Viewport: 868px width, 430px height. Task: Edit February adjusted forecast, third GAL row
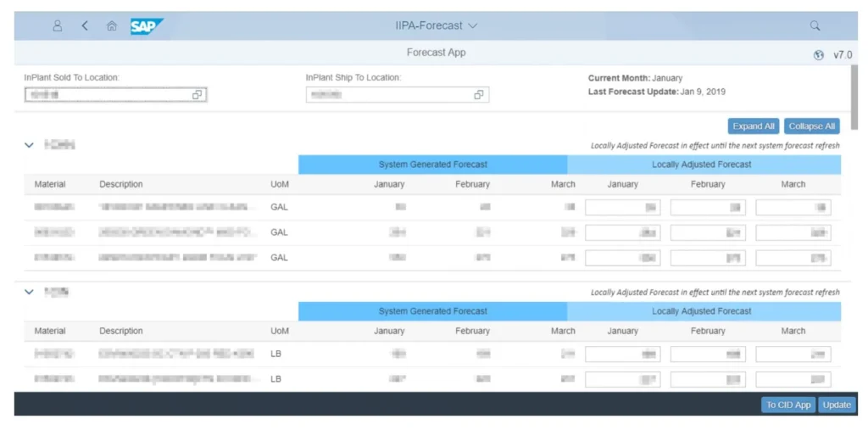(x=708, y=258)
